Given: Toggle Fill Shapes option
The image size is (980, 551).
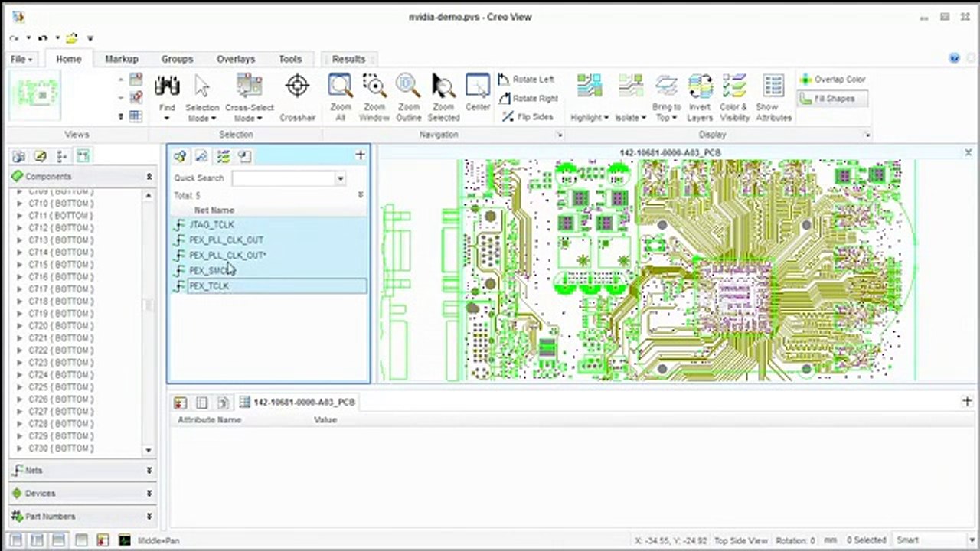Looking at the screenshot, I should 832,99.
